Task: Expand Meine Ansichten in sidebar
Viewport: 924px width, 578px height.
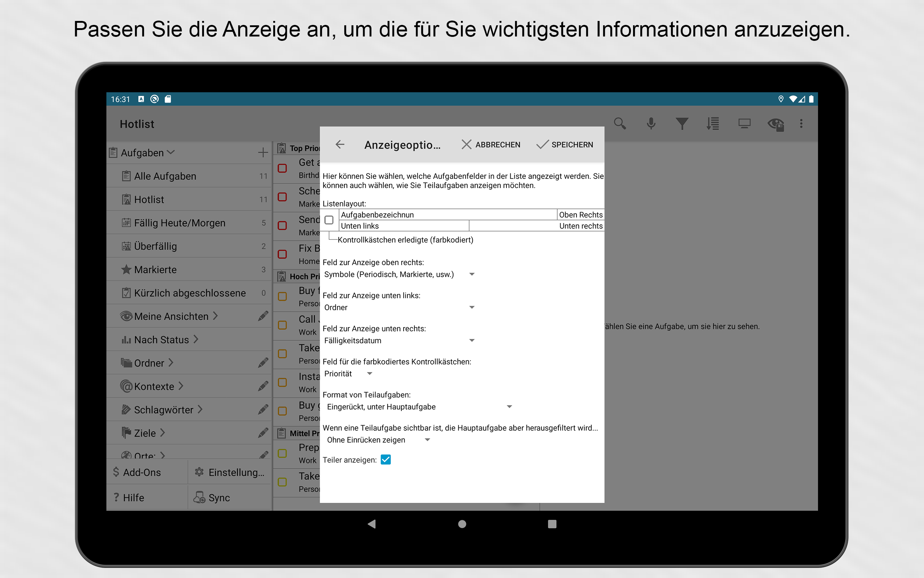Action: [x=215, y=316]
